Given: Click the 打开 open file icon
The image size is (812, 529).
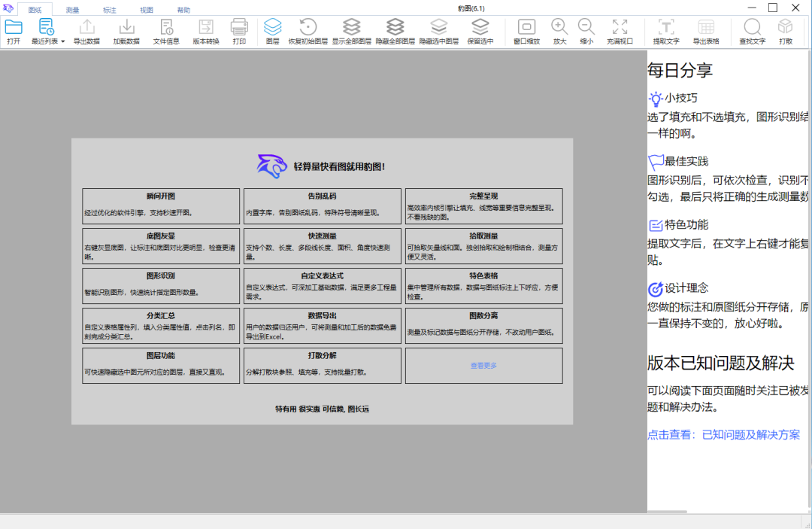Looking at the screenshot, I should point(14,32).
